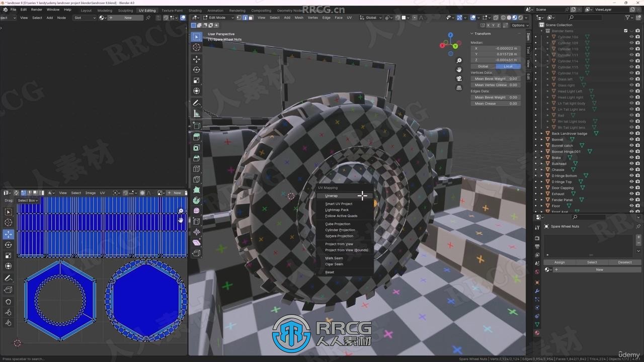Open Global transform orientation dropdown in header

[x=371, y=18]
